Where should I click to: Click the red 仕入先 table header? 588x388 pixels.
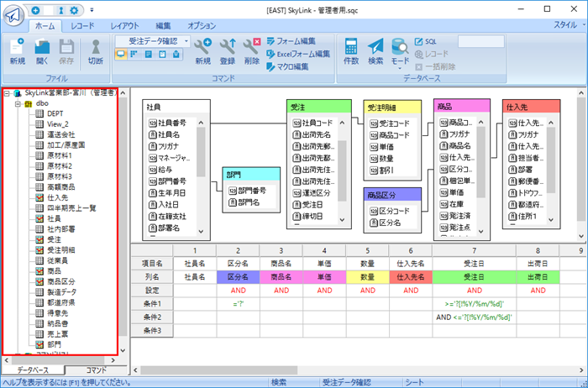point(531,107)
